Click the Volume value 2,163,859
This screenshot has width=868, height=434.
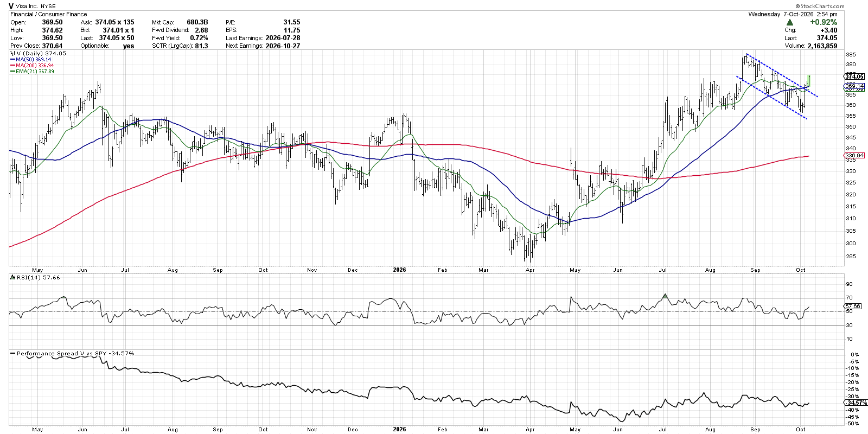tap(822, 46)
